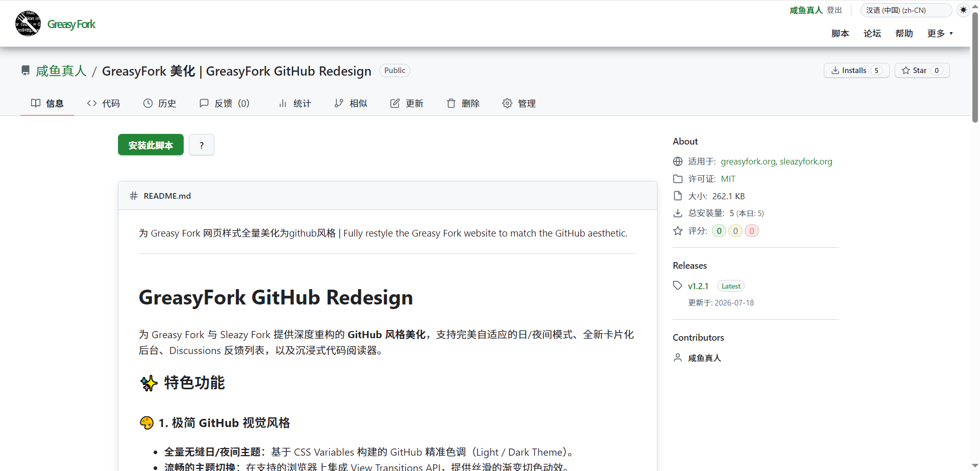This screenshot has width=980, height=471.
Task: Click the folder icon beside 许可证
Action: [x=678, y=179]
